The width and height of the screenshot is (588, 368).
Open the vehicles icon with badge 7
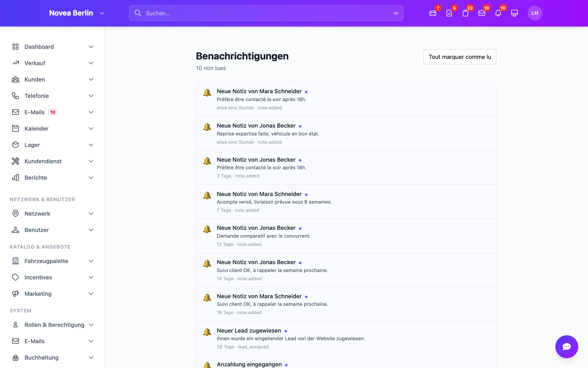tap(433, 13)
